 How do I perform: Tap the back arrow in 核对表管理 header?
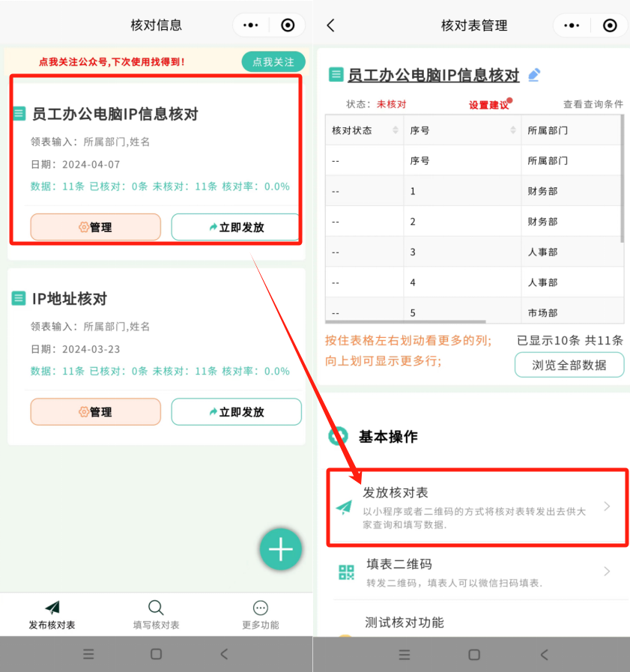click(330, 25)
